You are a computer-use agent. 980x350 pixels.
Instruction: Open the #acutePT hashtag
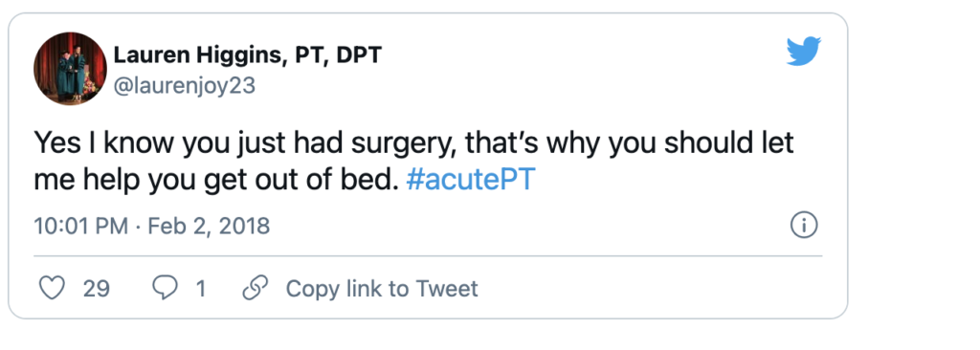click(x=471, y=181)
